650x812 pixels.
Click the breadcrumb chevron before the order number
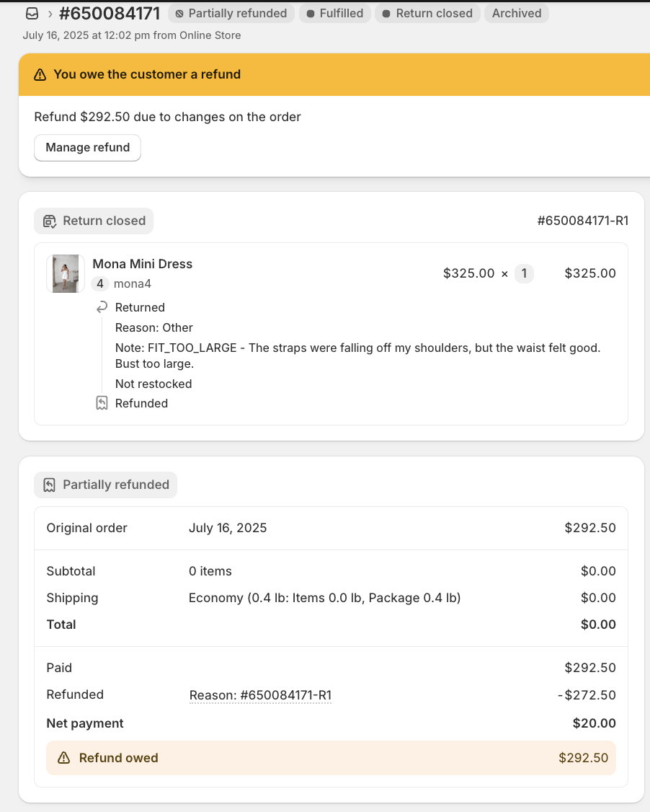click(50, 14)
